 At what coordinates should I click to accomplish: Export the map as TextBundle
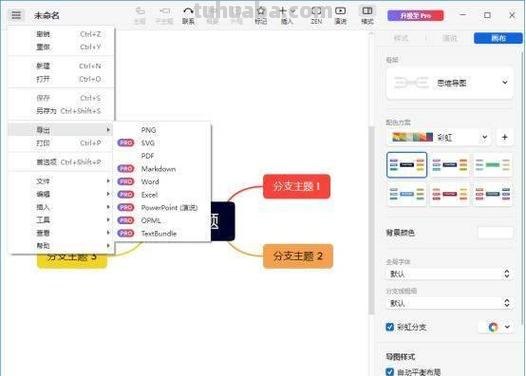pos(162,233)
